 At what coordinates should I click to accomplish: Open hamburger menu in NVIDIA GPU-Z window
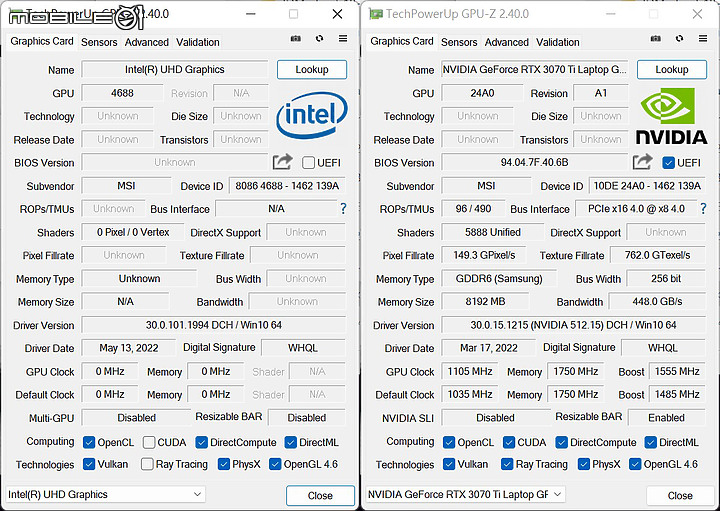[x=703, y=39]
